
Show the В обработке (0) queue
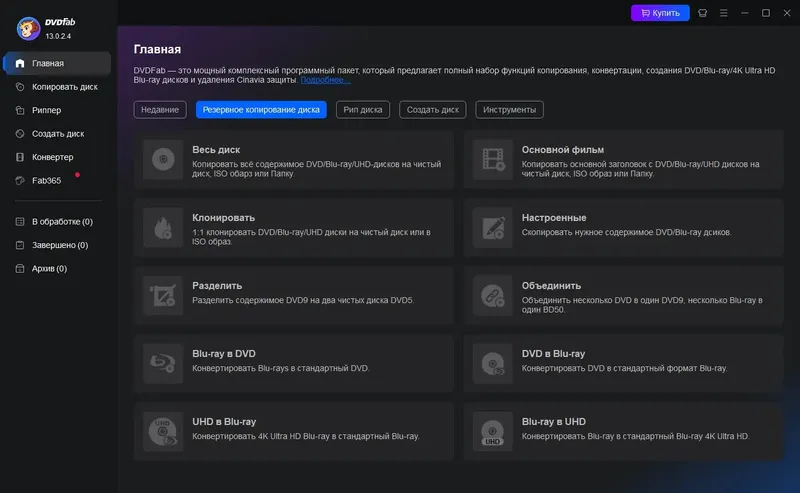click(x=62, y=221)
